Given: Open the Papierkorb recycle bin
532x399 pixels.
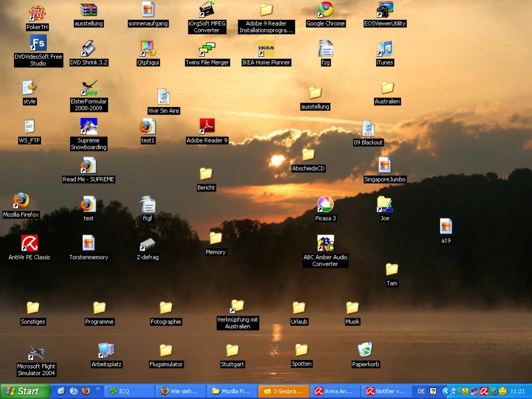Looking at the screenshot, I should 365,350.
